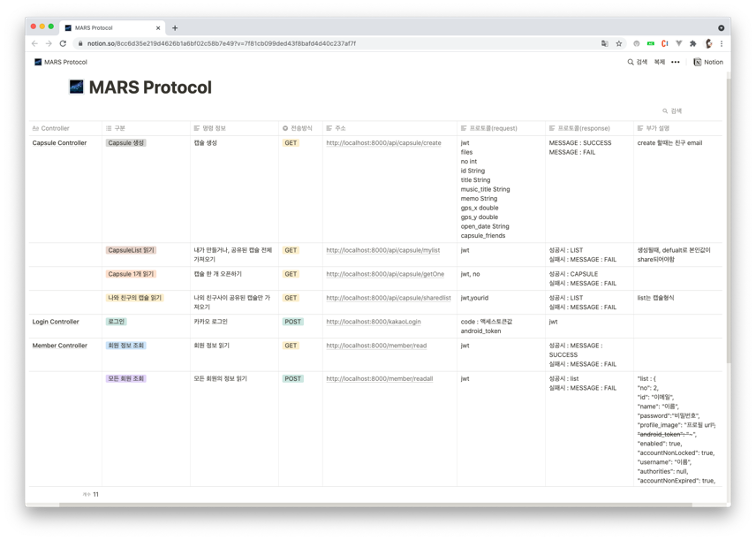Open the Capsule Controller row
756x540 pixels.
(x=59, y=143)
